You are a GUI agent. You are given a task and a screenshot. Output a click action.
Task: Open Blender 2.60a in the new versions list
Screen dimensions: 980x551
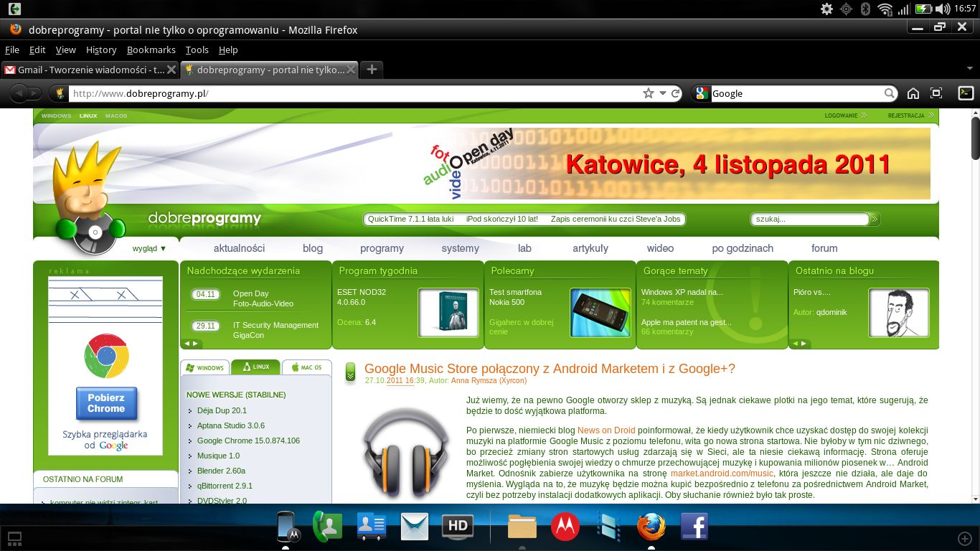coord(221,471)
